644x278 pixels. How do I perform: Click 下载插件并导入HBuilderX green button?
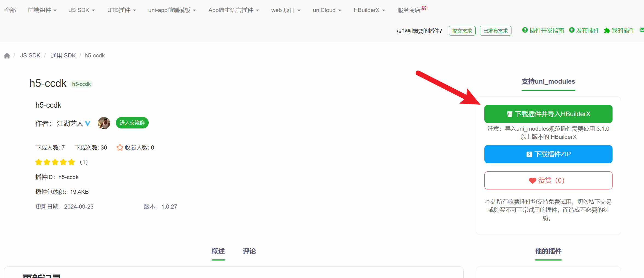click(x=548, y=114)
